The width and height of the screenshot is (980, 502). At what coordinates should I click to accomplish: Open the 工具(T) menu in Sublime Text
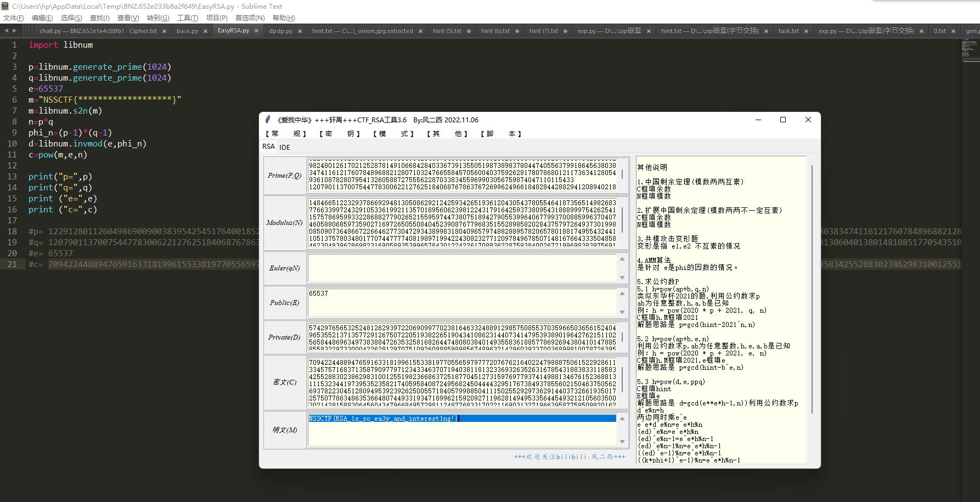pos(188,18)
